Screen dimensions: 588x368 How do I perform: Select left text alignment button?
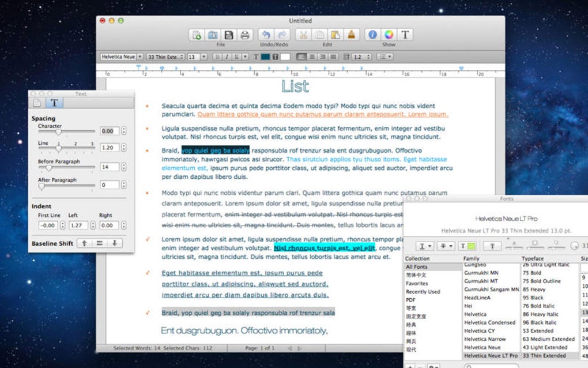(x=301, y=57)
